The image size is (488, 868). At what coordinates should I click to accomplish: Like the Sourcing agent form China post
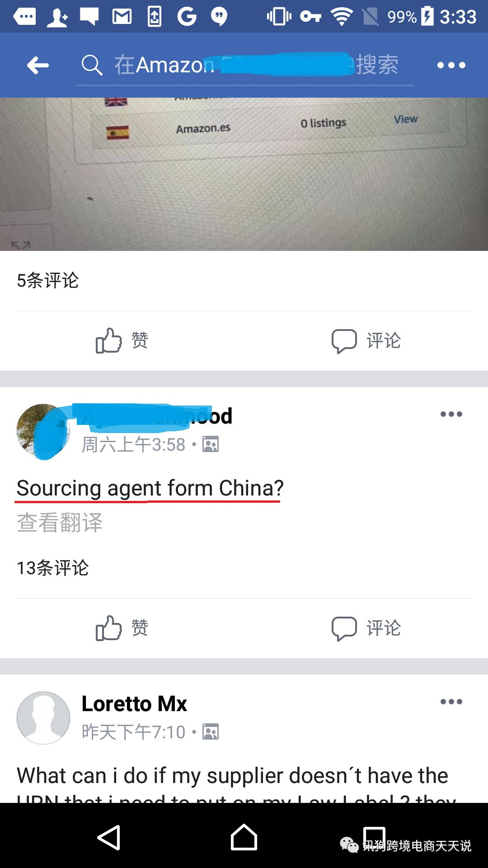122,628
